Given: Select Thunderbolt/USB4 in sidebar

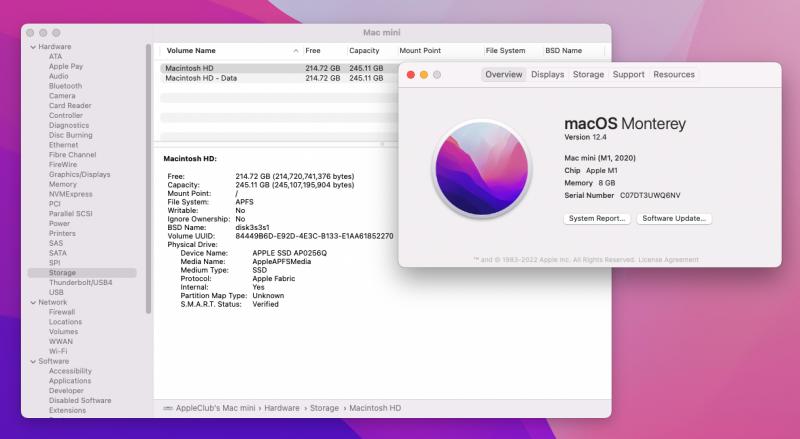Looking at the screenshot, I should pos(81,282).
